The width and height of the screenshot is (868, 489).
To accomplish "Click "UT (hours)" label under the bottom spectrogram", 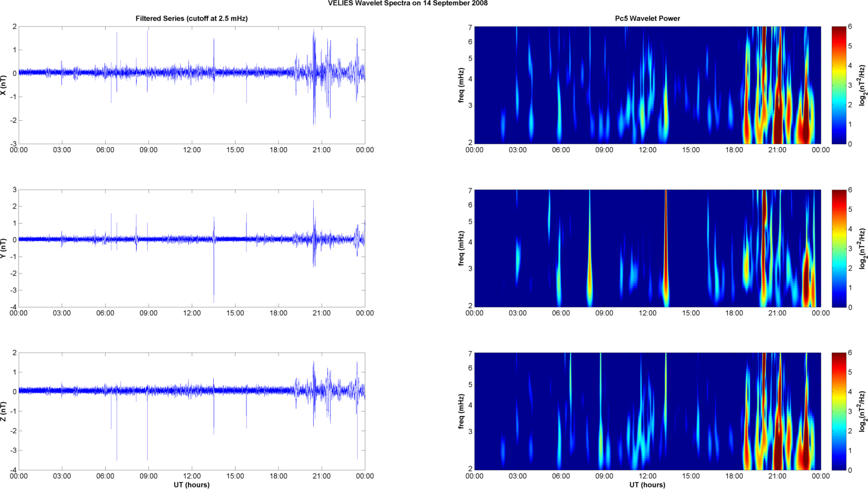I will click(x=647, y=484).
